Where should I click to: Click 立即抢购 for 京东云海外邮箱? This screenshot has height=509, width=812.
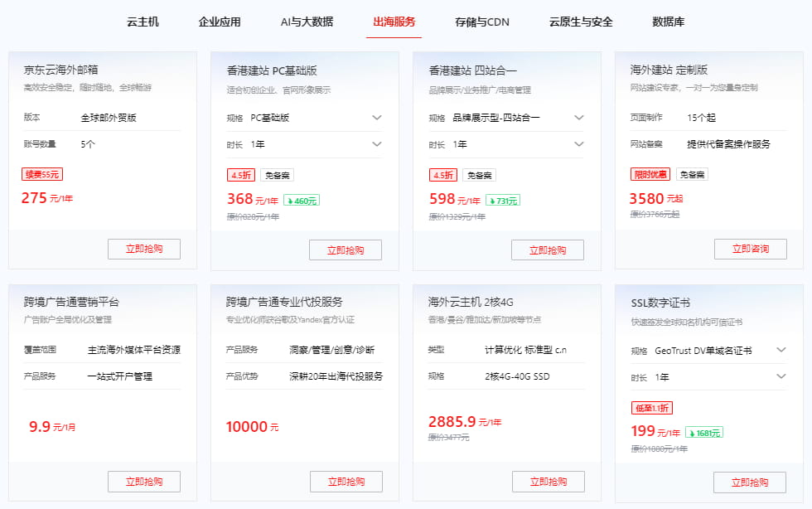[x=144, y=249]
